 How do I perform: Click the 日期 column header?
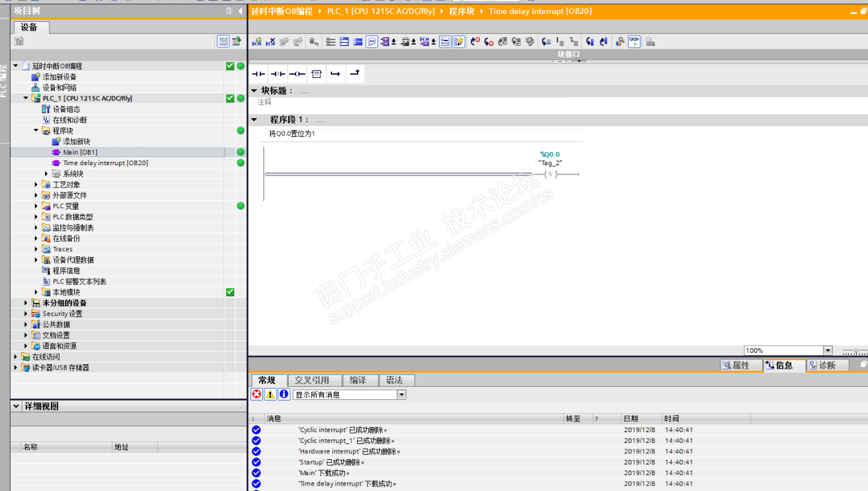[642, 418]
